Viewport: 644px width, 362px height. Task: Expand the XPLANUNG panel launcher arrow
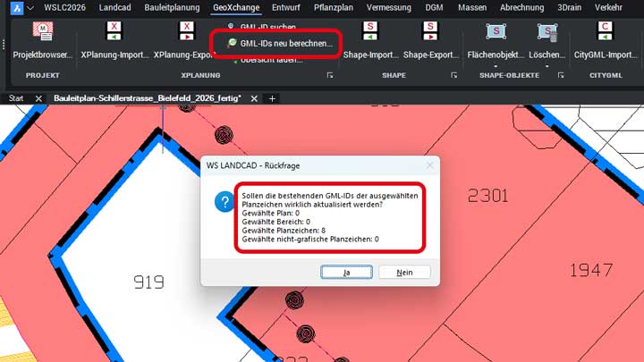pyautogui.click(x=330, y=75)
